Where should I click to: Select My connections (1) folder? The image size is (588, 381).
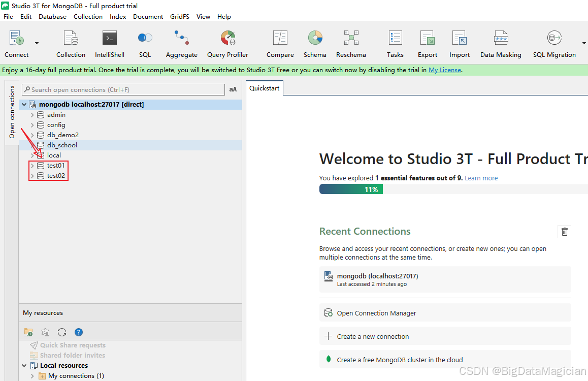(76, 376)
